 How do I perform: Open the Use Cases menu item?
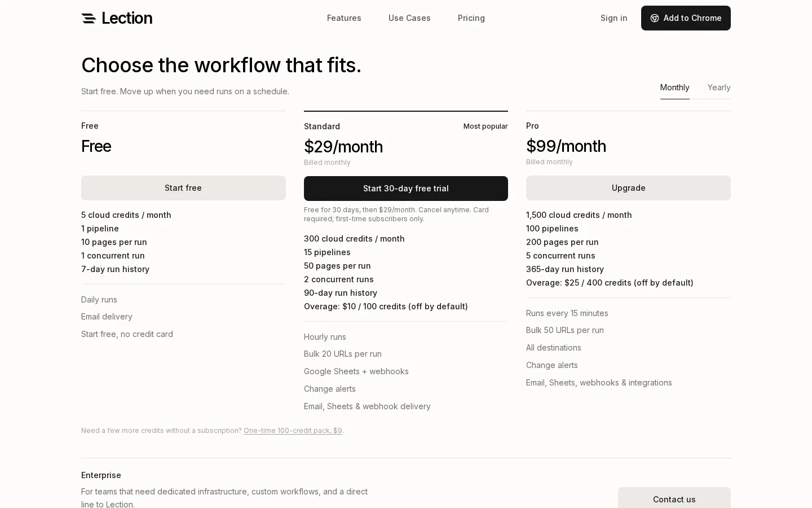(409, 18)
